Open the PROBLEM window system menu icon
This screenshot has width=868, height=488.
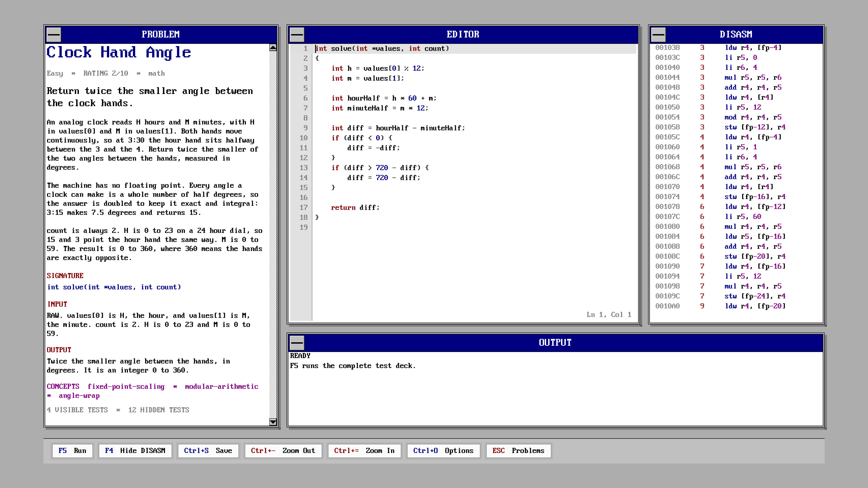[54, 34]
